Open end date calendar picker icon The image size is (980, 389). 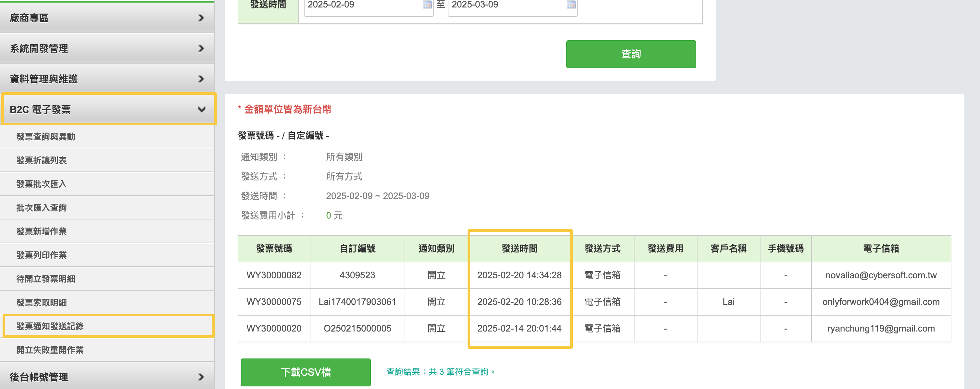[x=571, y=5]
